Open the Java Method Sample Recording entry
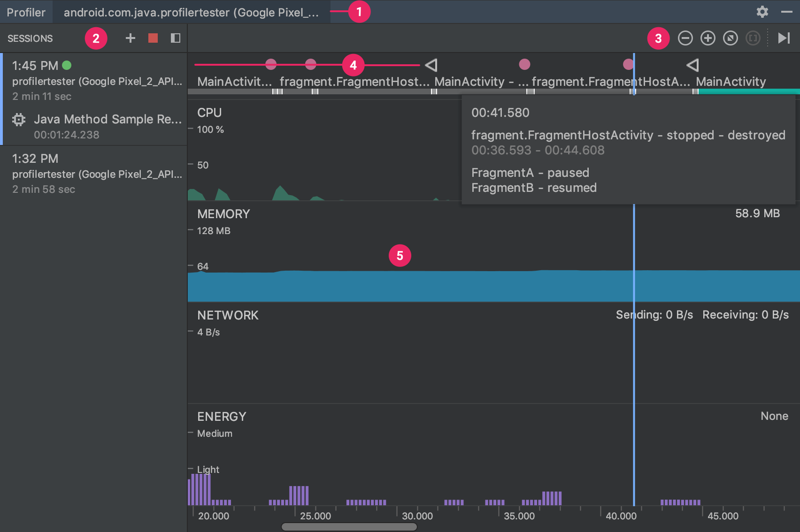 point(107,119)
